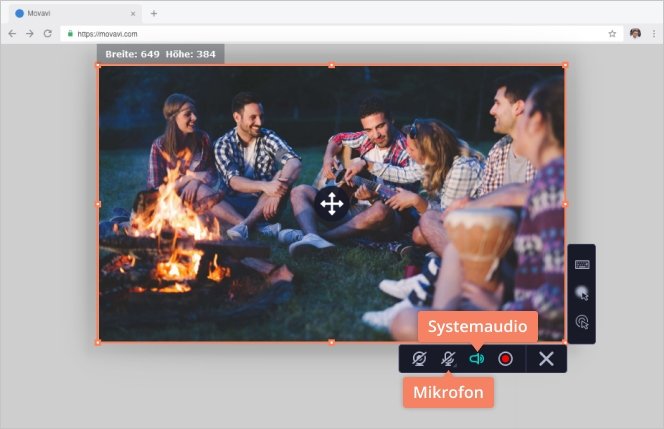Click bottom-middle handle of capture frame
This screenshot has height=429, width=664.
pos(332,342)
